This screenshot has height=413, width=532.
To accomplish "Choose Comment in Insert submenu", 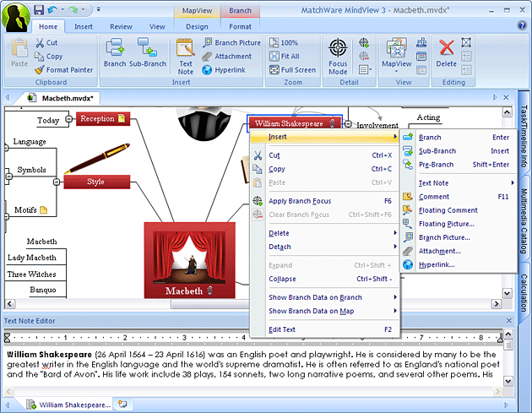I will coord(459,197).
